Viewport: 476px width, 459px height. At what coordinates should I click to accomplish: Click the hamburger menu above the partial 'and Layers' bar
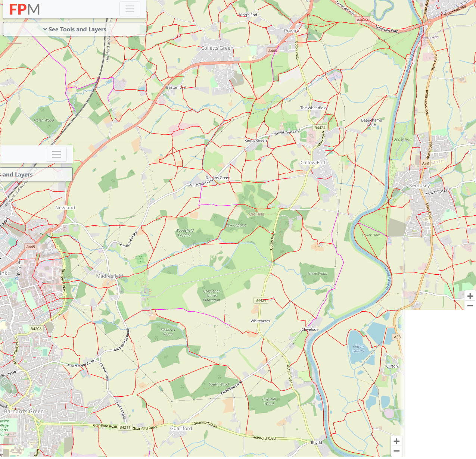tap(56, 154)
